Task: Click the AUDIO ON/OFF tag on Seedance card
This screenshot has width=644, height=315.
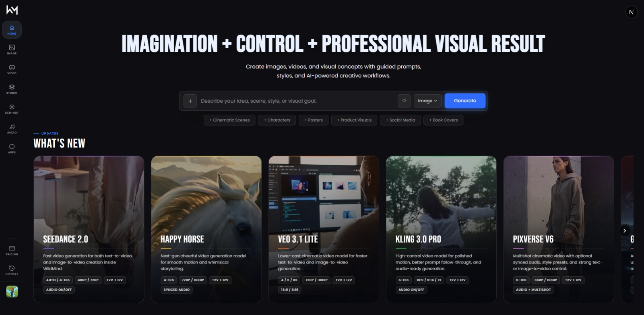Action: click(59, 290)
